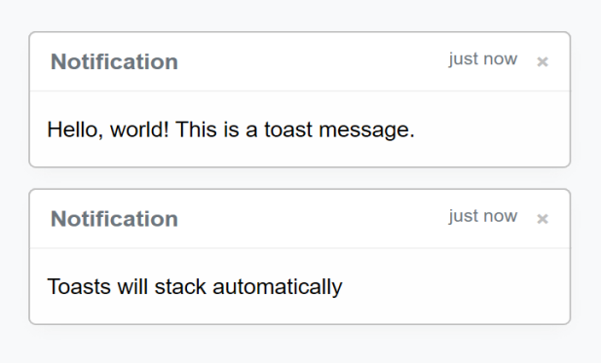Close the "Toasts will stack automatically" toast
Viewport: 602px width, 364px height.
coord(543,219)
